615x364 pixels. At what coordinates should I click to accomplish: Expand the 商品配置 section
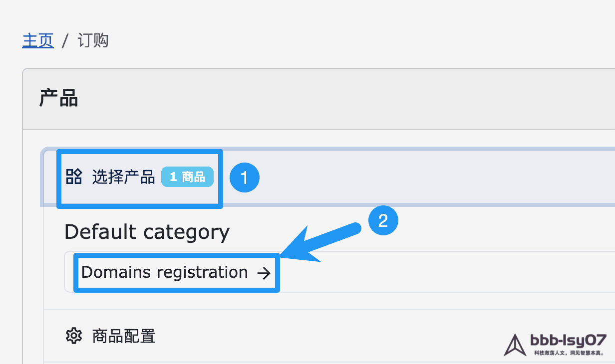click(x=300, y=336)
